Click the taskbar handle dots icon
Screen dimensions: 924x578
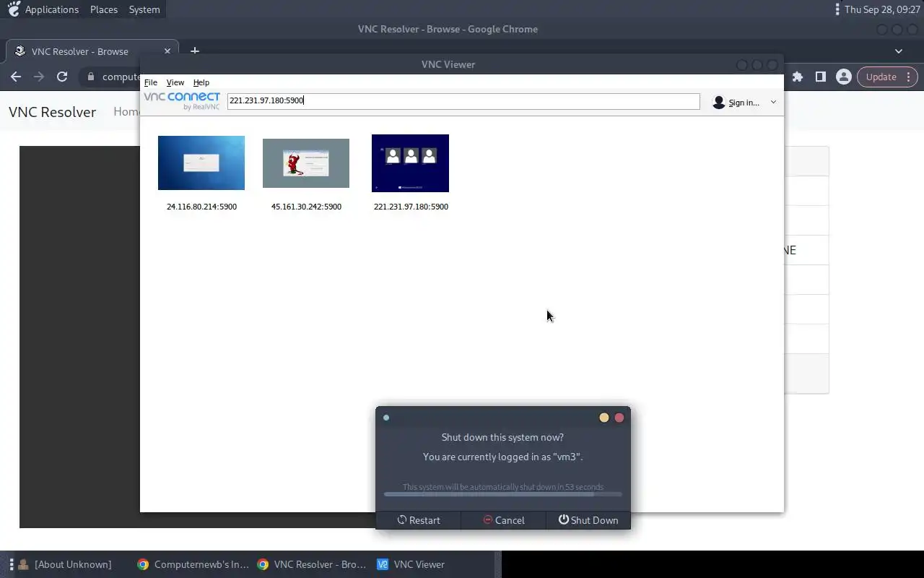pyautogui.click(x=12, y=564)
